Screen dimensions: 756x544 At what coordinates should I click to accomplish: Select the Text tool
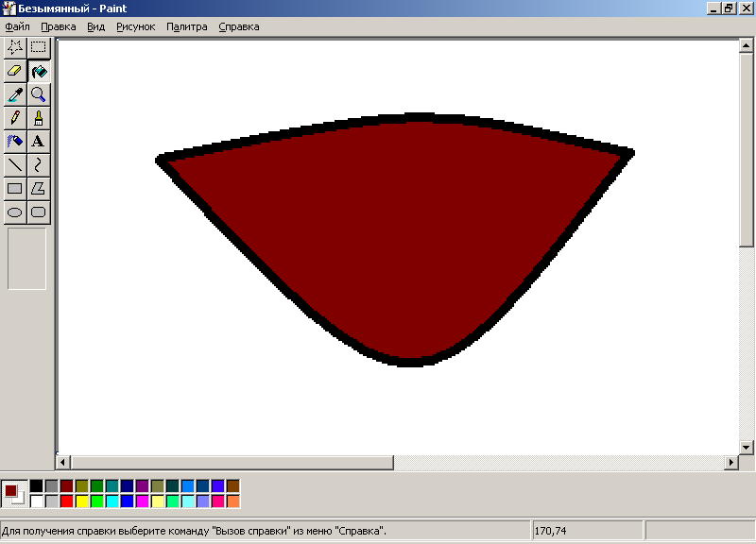39,141
